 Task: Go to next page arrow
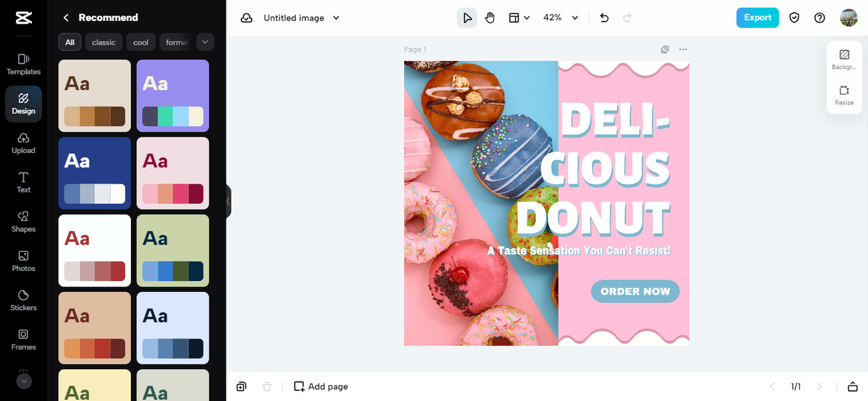click(x=819, y=386)
